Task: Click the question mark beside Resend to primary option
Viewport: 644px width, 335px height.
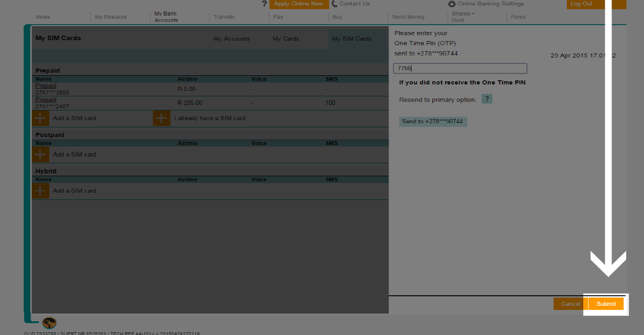Action: [x=486, y=99]
